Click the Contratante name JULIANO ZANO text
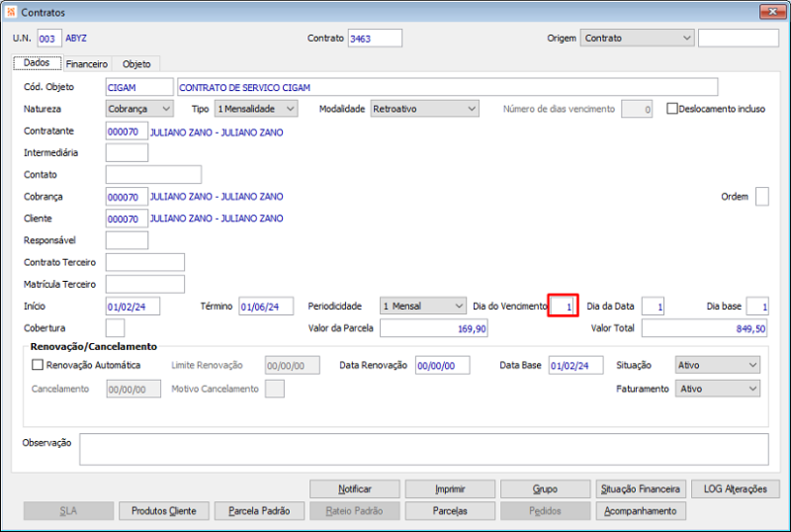791x532 pixels. pos(217,133)
